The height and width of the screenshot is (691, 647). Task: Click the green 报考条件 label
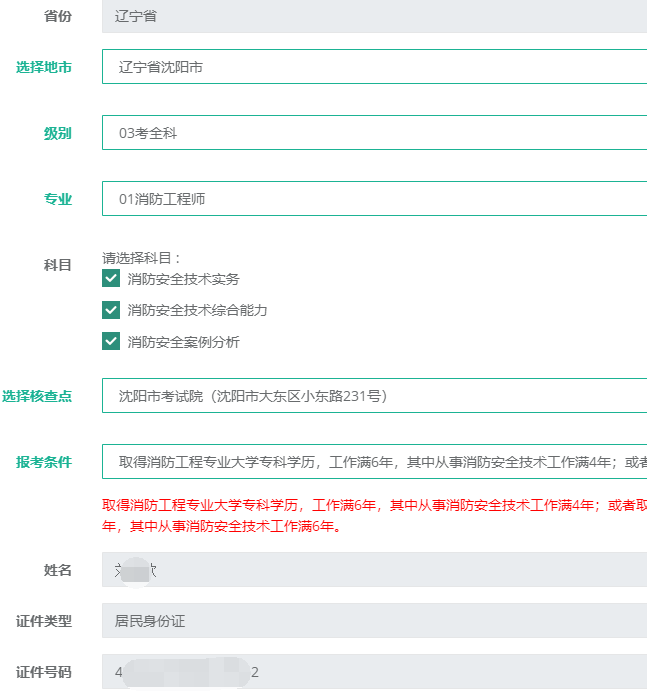tap(43, 462)
